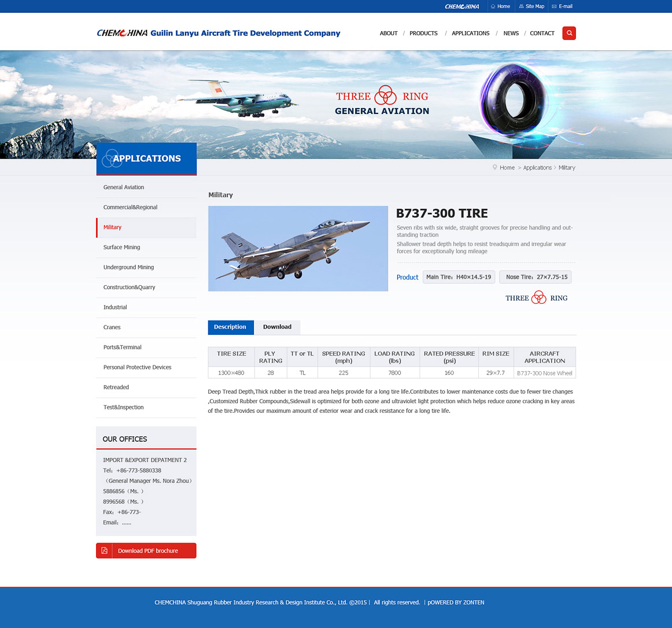
Task: Click the Download PDF brochure button
Action: point(146,551)
